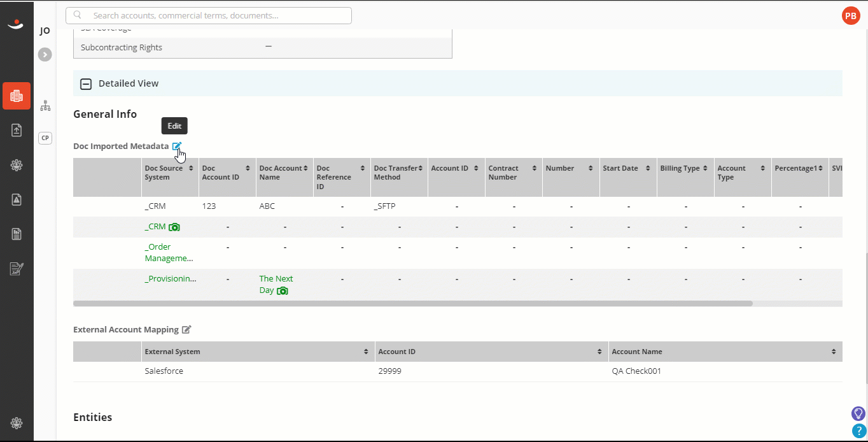This screenshot has height=442, width=868.
Task: Open the text document icon in sidebar
Action: [17, 234]
